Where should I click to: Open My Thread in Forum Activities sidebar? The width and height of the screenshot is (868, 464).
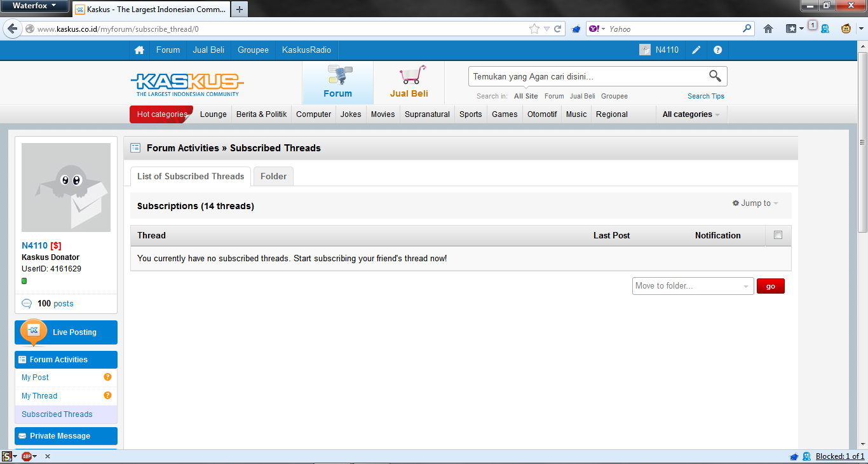39,395
